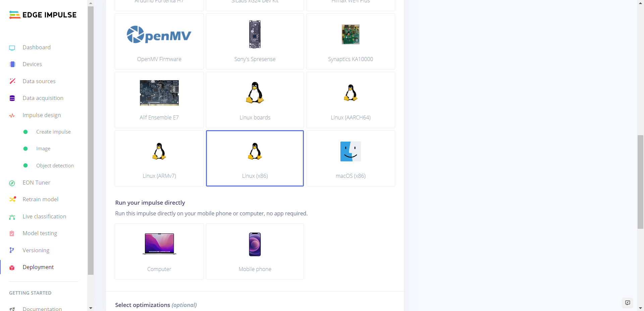Click the Edge Impulse logo
Screen dimensions: 644x311
click(x=43, y=15)
